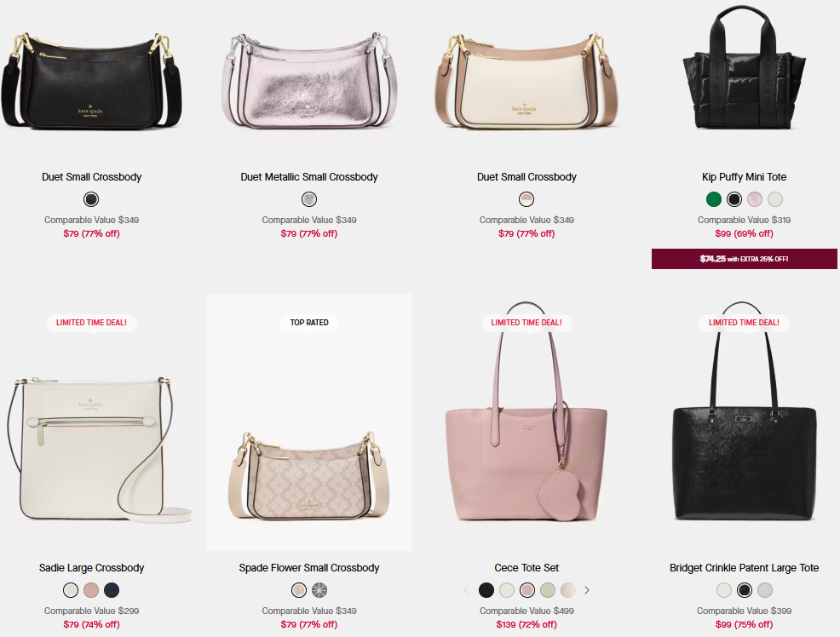Select black swatch for Cece Tote Set
This screenshot has height=637, width=840.
coord(486,590)
